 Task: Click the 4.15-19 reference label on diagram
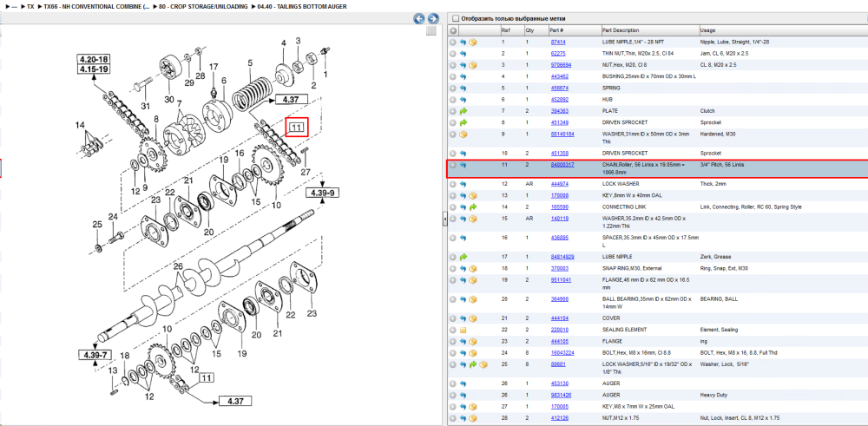93,69
